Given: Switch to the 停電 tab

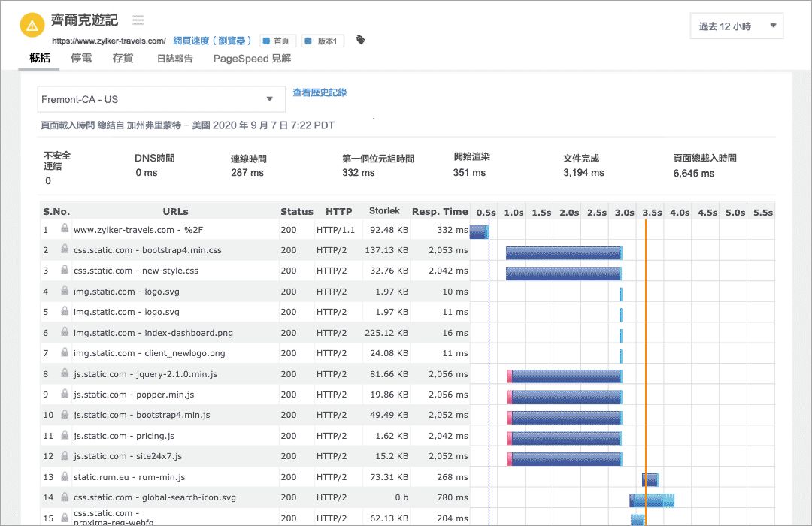Looking at the screenshot, I should pyautogui.click(x=81, y=58).
